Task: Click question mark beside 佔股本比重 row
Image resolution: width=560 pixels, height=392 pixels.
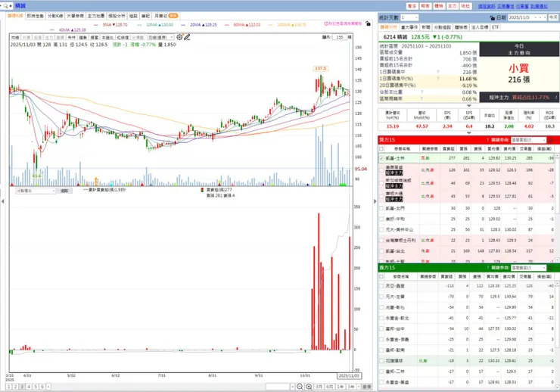Action: coord(422,92)
